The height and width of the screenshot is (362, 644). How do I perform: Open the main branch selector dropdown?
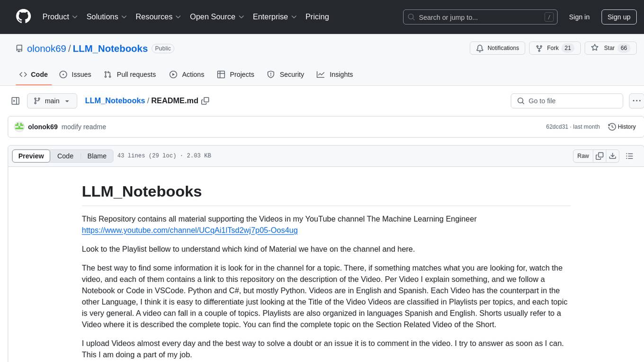(x=52, y=101)
